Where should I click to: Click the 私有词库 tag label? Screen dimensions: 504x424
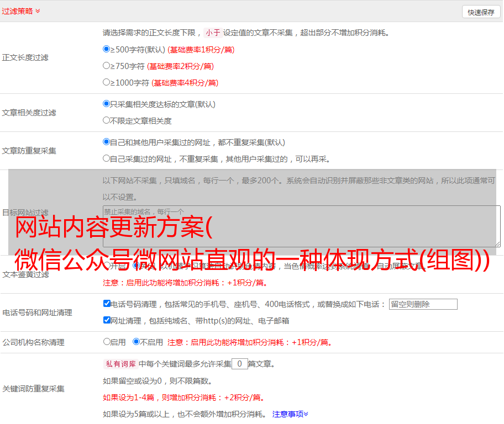pyautogui.click(x=120, y=364)
